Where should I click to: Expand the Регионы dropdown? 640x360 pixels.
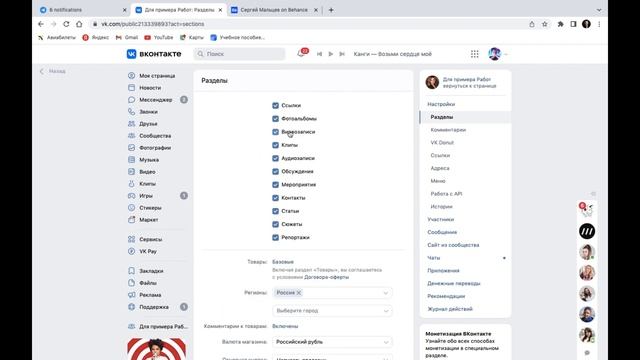pyautogui.click(x=386, y=293)
